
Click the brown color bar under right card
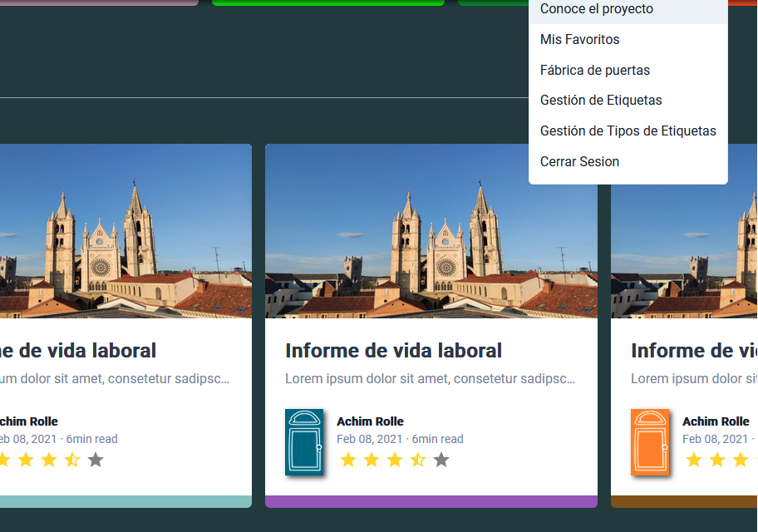pyautogui.click(x=684, y=501)
